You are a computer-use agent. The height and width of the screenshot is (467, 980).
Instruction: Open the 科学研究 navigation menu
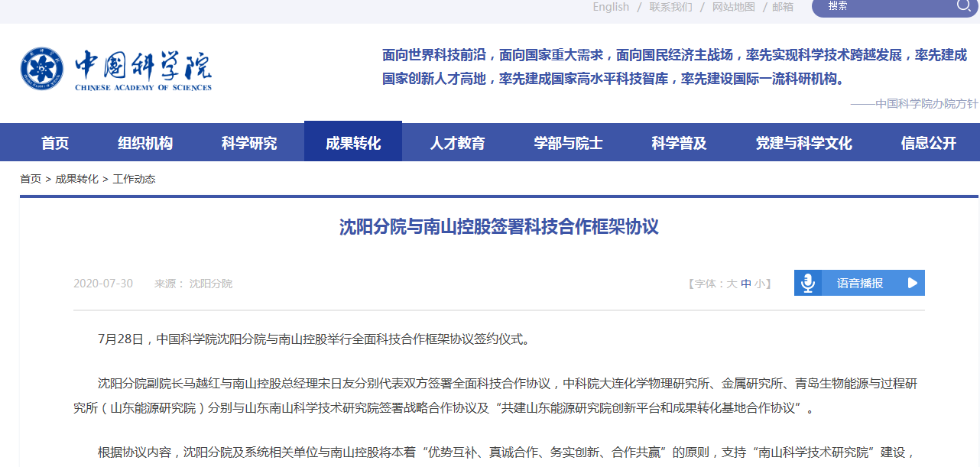(x=249, y=143)
